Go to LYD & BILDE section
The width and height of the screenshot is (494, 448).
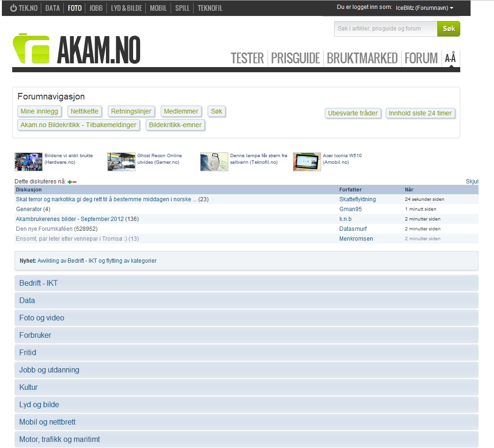click(x=127, y=8)
